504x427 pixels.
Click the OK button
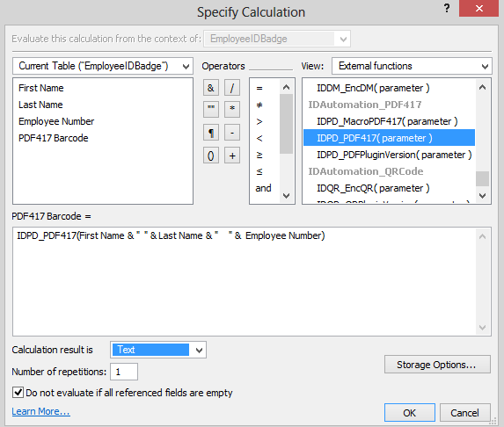410,413
